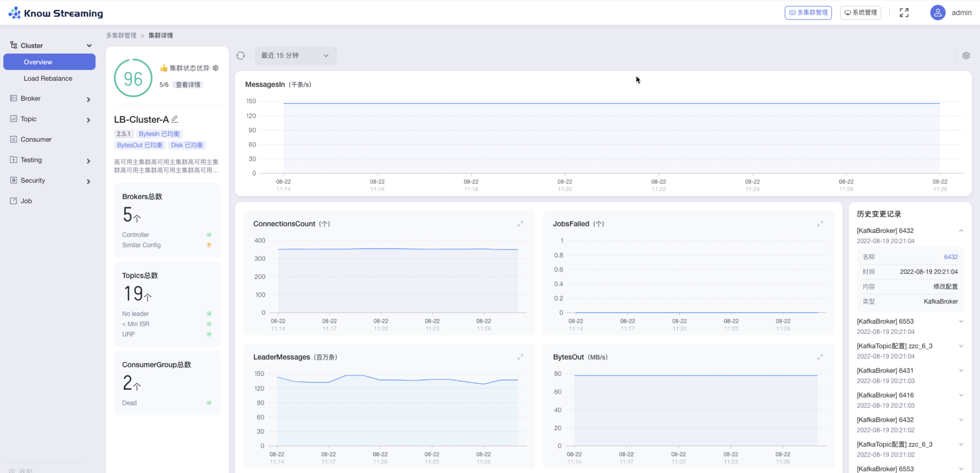Enlarge the JobsFailed chart

click(x=820, y=224)
